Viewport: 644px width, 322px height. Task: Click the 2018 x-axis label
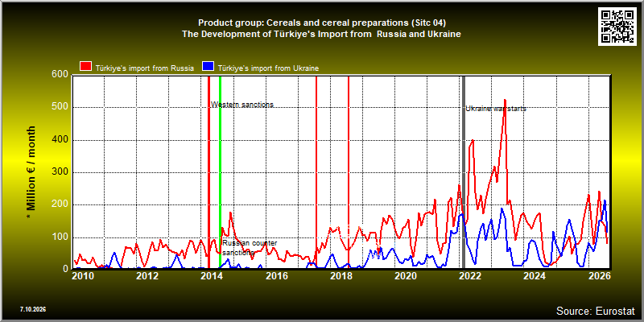(x=341, y=276)
